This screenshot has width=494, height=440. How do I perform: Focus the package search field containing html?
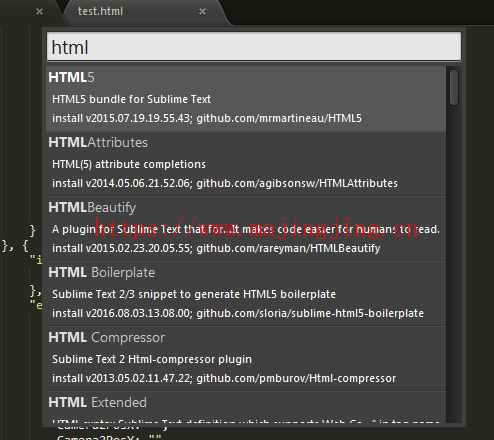click(254, 47)
